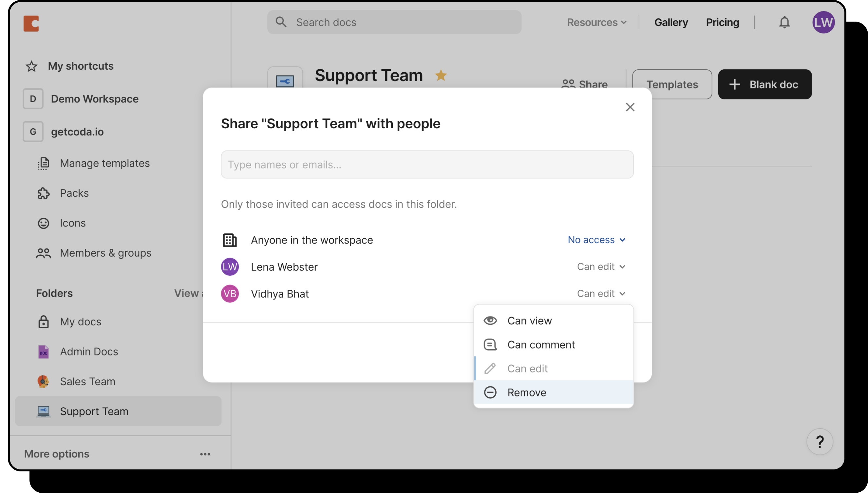868x493 pixels.
Task: Close the share dialog
Action: (x=630, y=107)
